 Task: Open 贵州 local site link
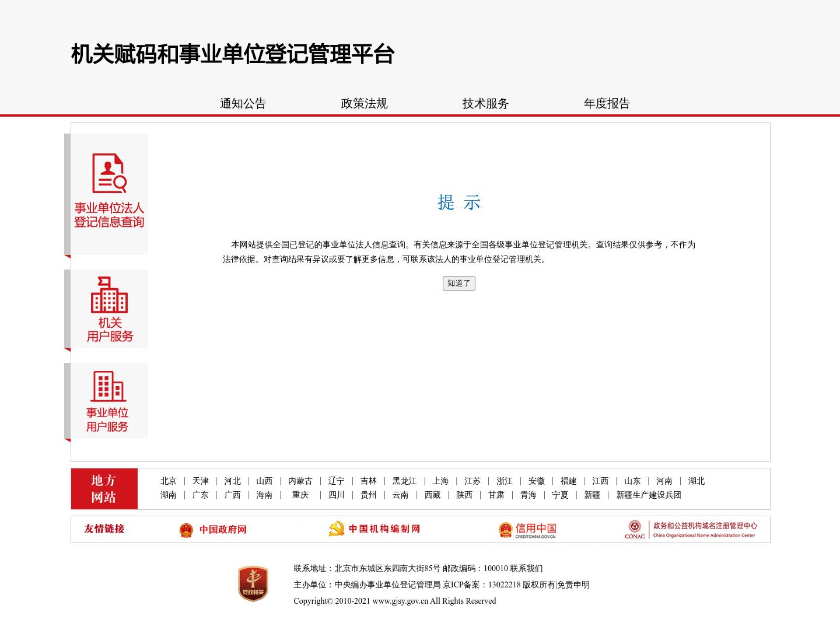369,495
